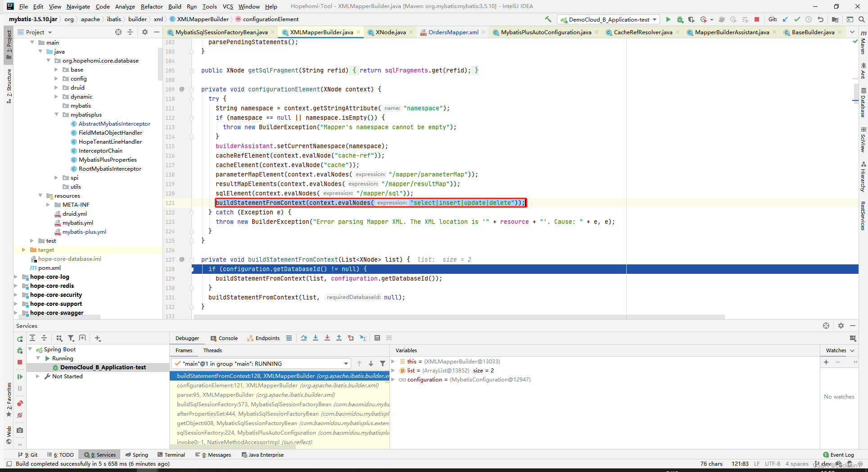Viewport: 868px width, 472px height.
Task: Open the Project view mode dropdown
Action: (35, 32)
